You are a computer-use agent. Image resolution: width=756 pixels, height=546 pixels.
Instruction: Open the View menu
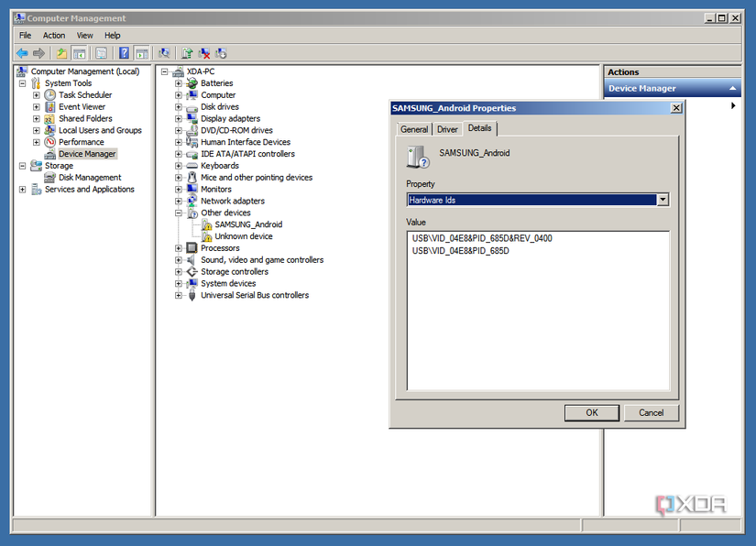(x=85, y=35)
